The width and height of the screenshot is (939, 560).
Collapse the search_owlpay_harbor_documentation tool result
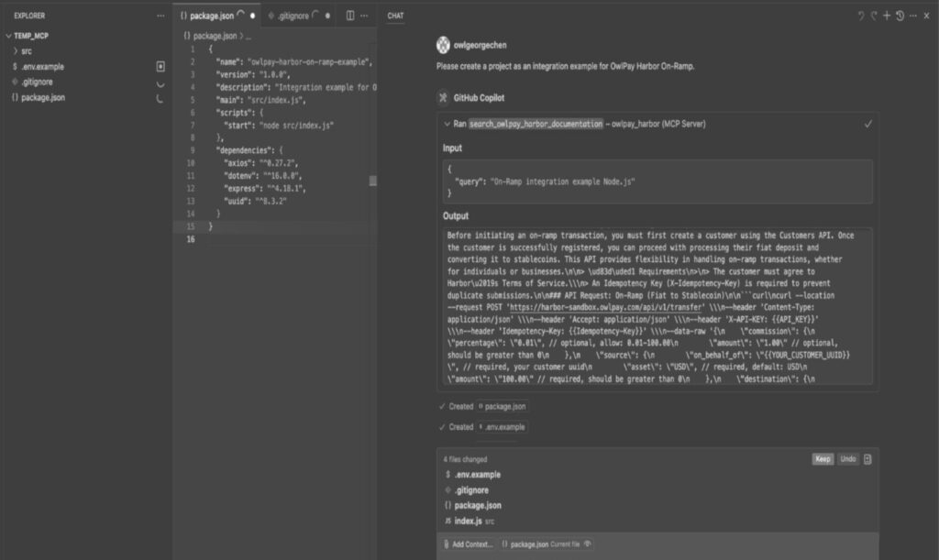click(447, 124)
